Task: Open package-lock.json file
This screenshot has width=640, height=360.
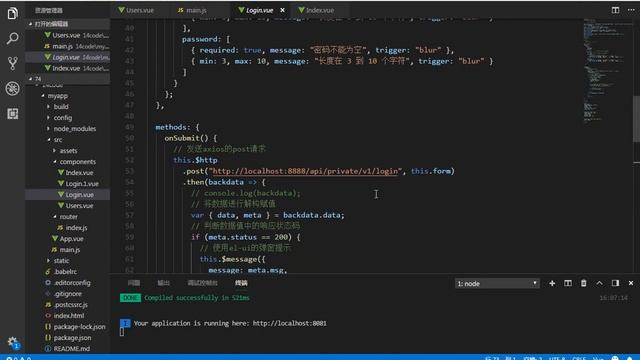Action: [x=79, y=327]
